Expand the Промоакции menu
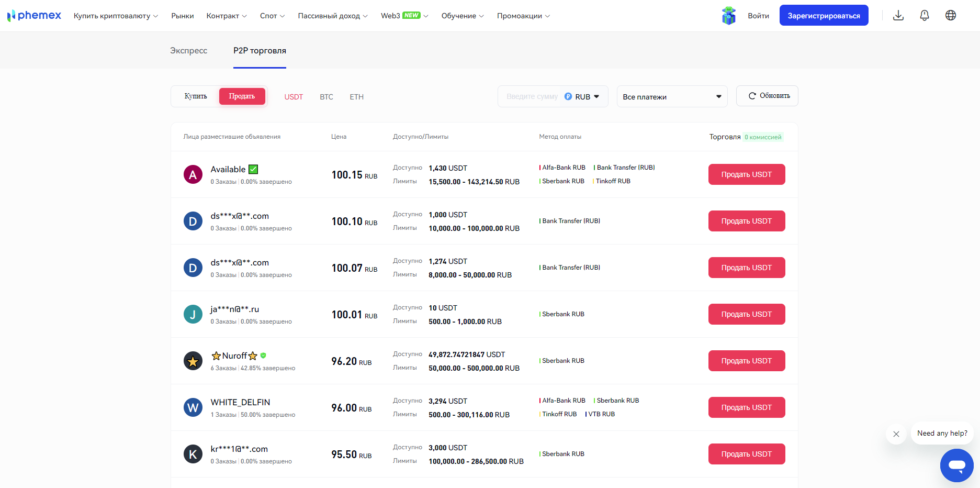 click(x=523, y=16)
